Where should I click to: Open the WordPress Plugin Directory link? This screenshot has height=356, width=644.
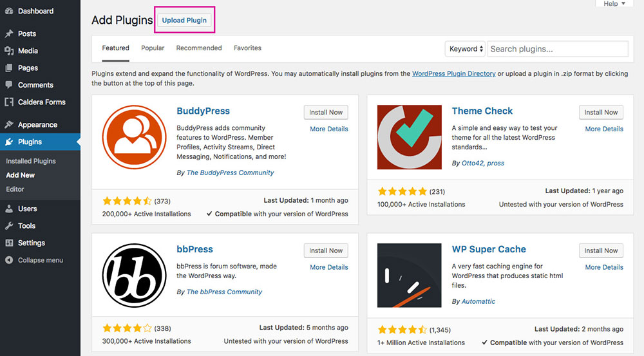pos(454,73)
